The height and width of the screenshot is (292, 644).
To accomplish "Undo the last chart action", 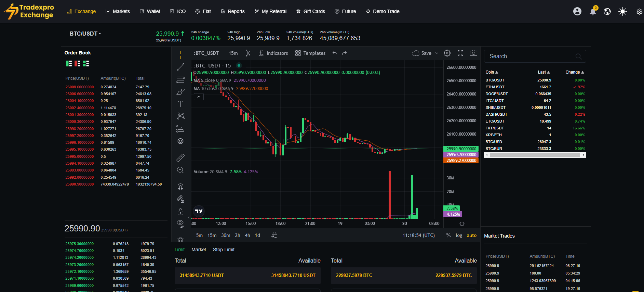I will click(x=335, y=53).
